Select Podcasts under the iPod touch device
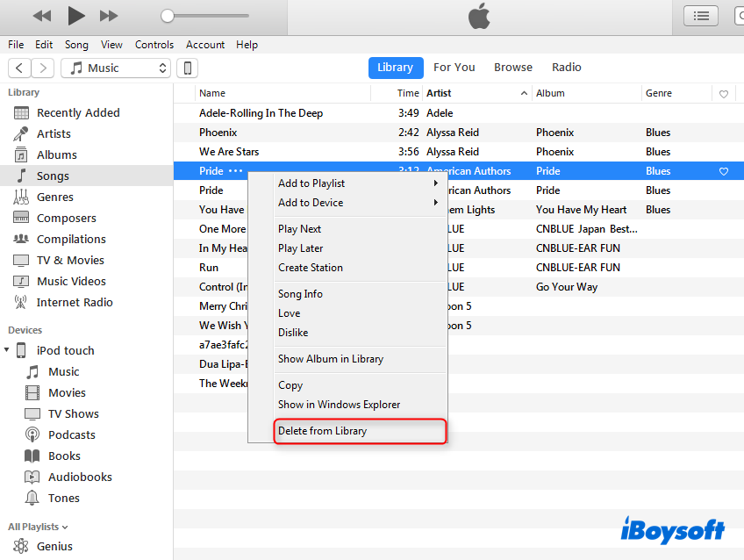Image resolution: width=744 pixels, height=560 pixels. coord(61,434)
